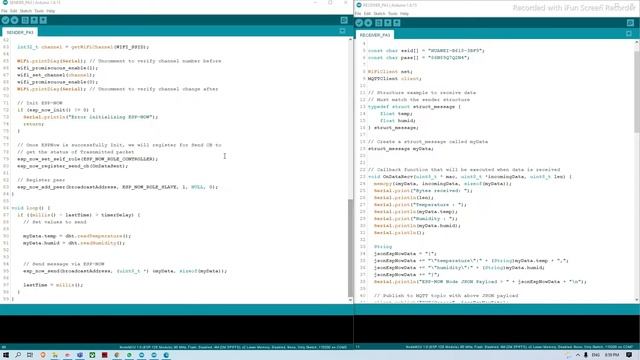
Task: Open the Windows Start menu
Action: click(x=6, y=355)
